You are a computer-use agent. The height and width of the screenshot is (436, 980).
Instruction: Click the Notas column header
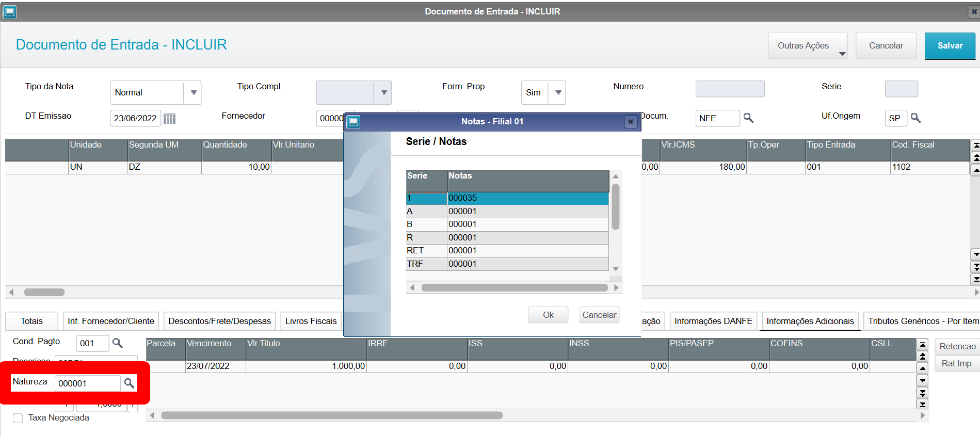pos(528,181)
